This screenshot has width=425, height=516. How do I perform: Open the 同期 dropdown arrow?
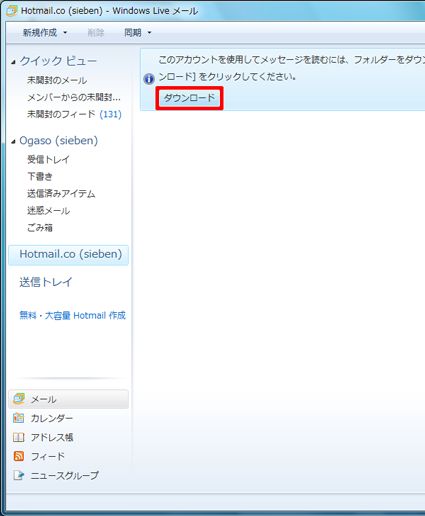tap(149, 33)
